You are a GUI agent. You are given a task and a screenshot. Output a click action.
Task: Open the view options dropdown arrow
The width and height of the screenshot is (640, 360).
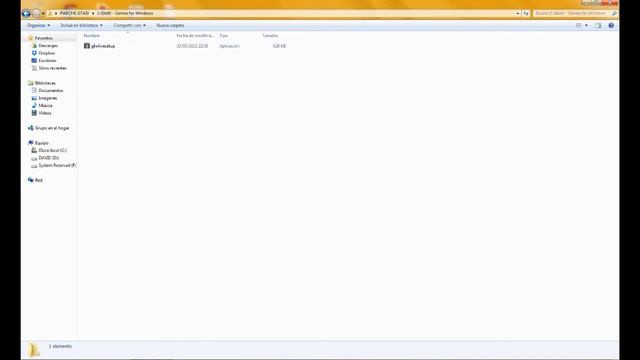tap(587, 25)
